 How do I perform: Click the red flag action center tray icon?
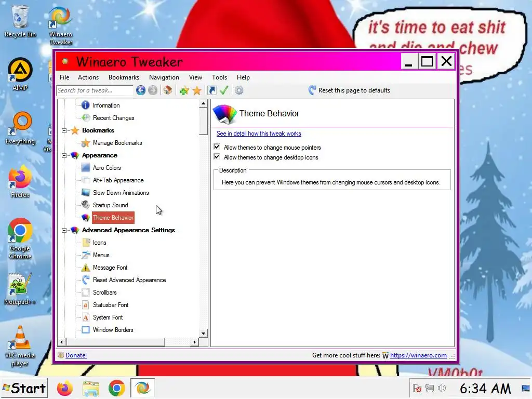(x=417, y=388)
